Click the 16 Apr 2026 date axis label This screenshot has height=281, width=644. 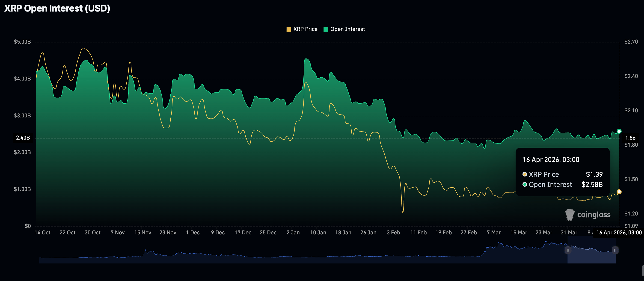tap(619, 233)
